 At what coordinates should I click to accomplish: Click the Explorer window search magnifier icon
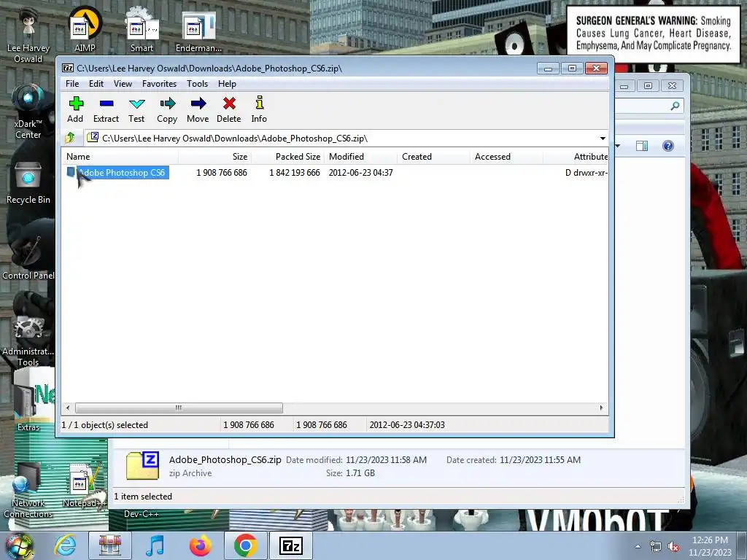[675, 106]
